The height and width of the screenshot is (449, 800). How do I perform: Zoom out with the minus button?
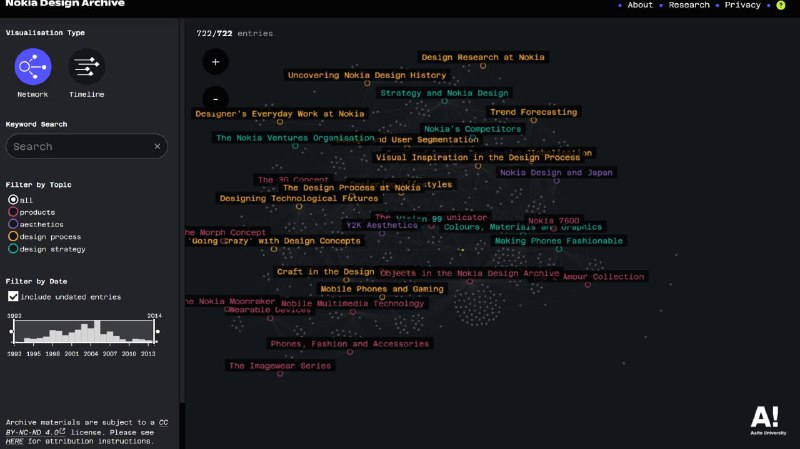[215, 99]
